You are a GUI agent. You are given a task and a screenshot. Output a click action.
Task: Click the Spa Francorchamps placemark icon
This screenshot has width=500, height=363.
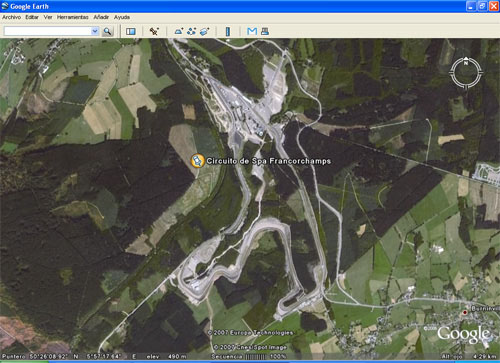[197, 161]
